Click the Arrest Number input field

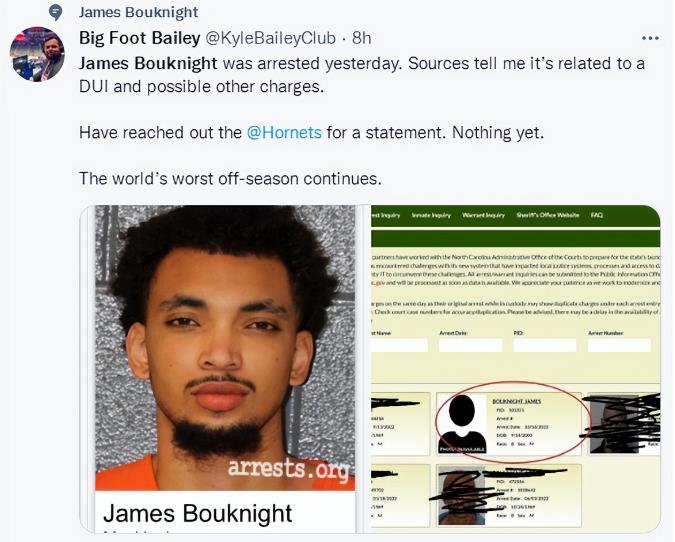619,345
